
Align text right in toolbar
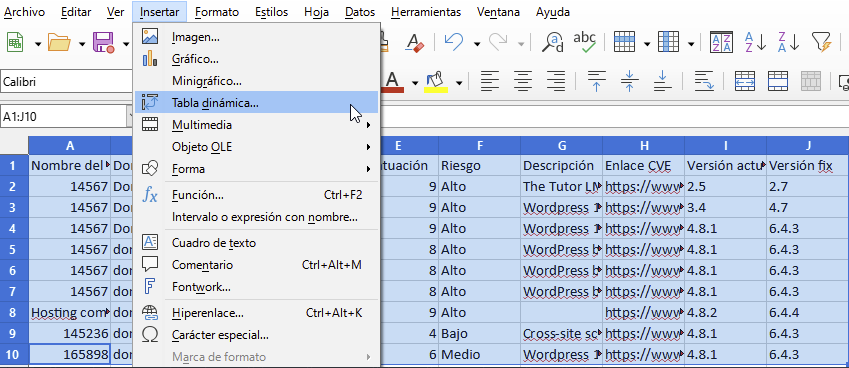coord(556,82)
